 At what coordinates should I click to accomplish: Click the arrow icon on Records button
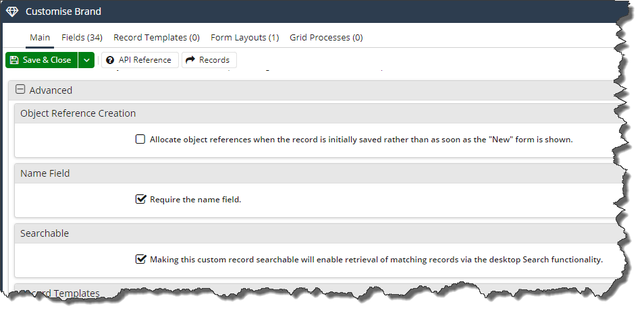(x=190, y=60)
